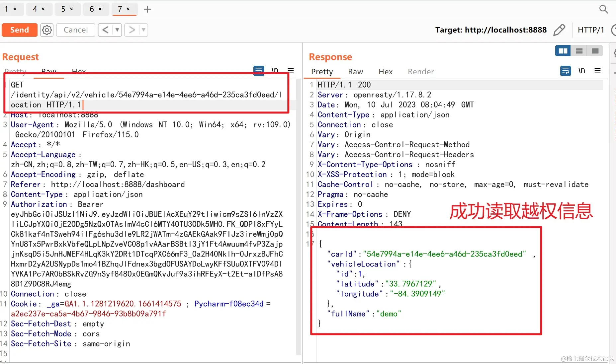
Task: Click the 'X-Frame-Options: DENY' line
Action: 364,214
